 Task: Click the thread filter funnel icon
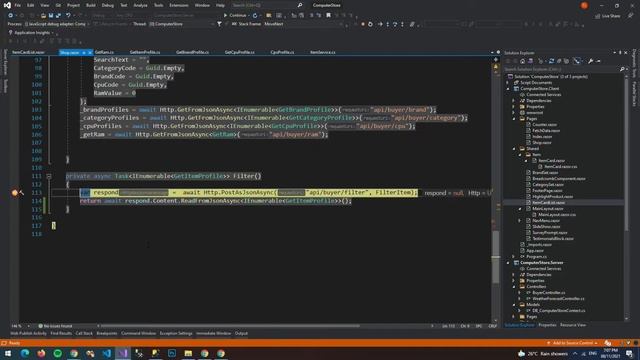[219, 24]
